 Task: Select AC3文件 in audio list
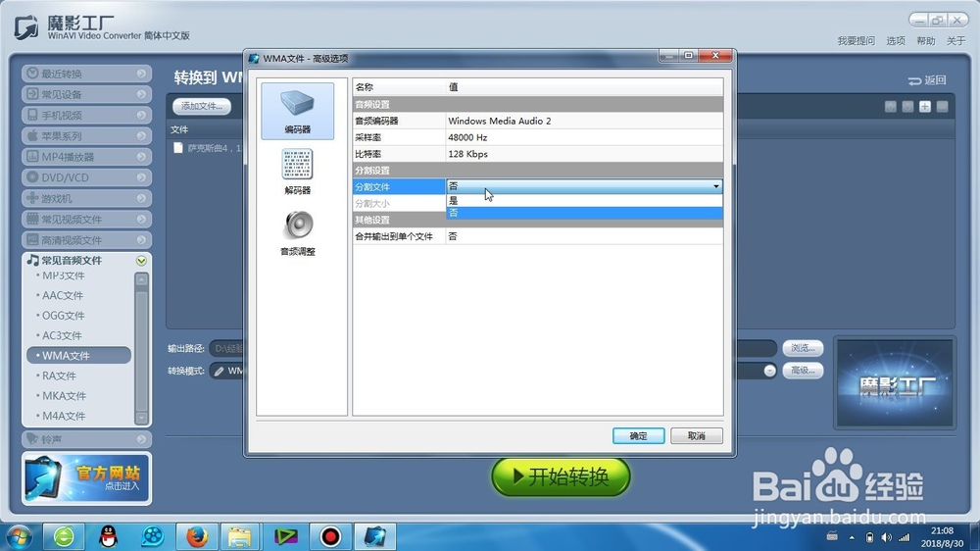[62, 335]
